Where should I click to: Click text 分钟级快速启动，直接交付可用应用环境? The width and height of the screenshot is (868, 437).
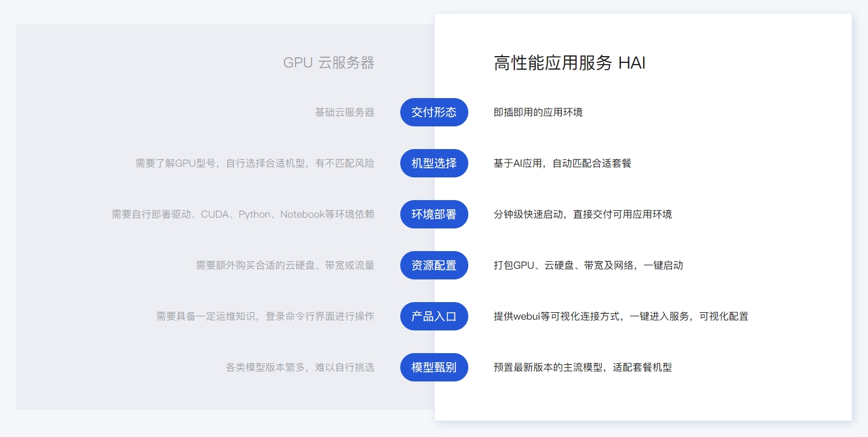tap(583, 214)
